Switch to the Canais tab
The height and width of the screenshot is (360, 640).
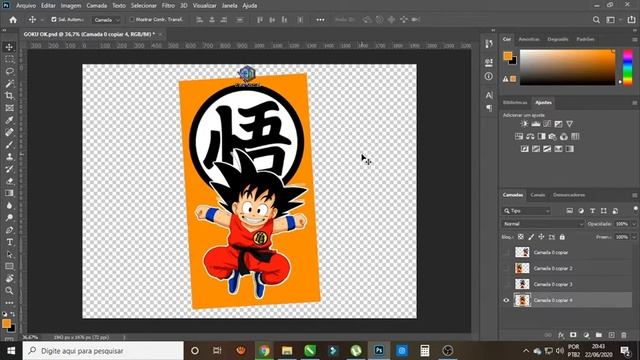tap(538, 195)
